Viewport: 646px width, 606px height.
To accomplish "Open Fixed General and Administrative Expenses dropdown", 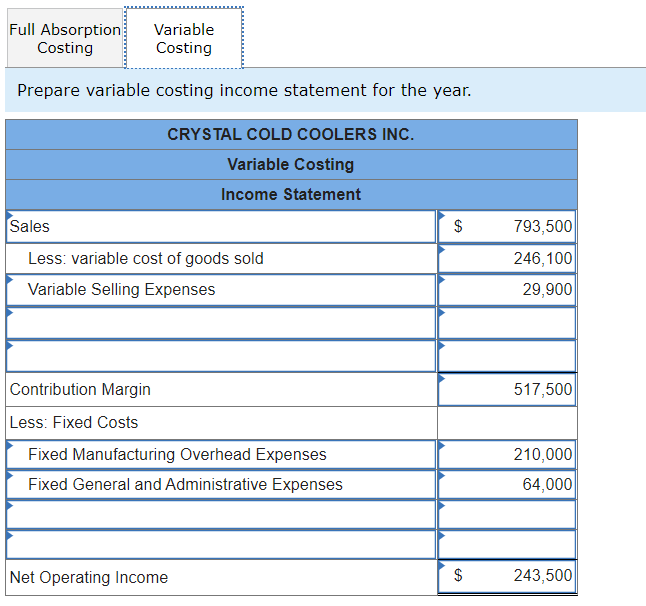I will (221, 485).
